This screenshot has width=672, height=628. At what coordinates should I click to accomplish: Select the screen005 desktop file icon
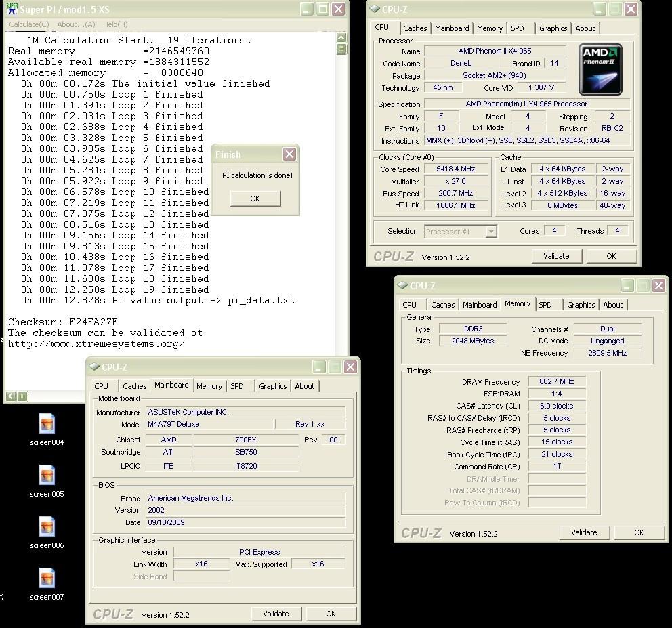(x=47, y=476)
